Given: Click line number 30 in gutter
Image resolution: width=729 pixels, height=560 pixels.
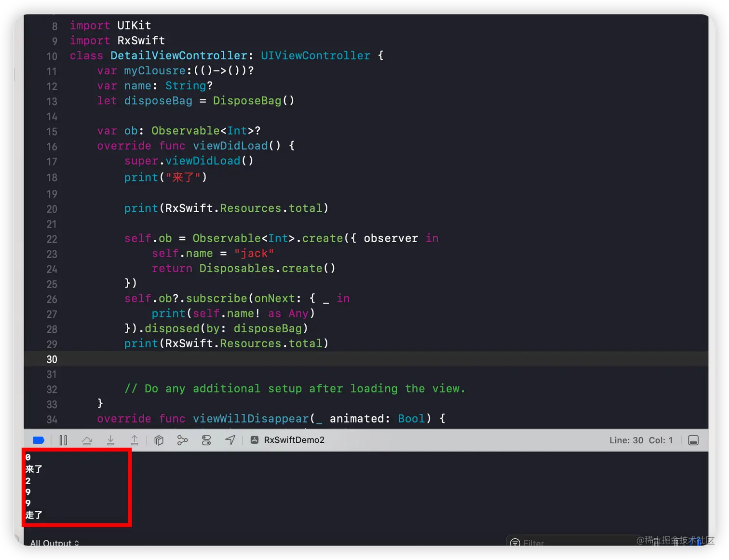Looking at the screenshot, I should pyautogui.click(x=52, y=359).
